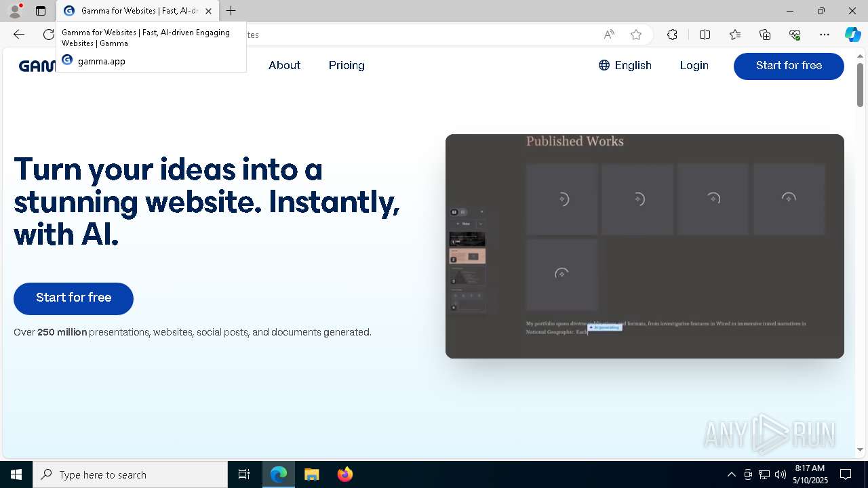Open Task View on the taskbar

(x=244, y=474)
